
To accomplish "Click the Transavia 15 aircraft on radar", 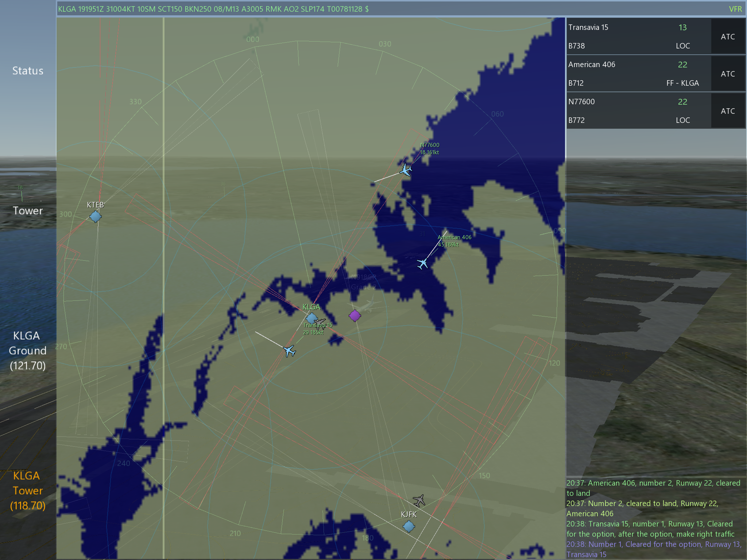I will click(289, 351).
